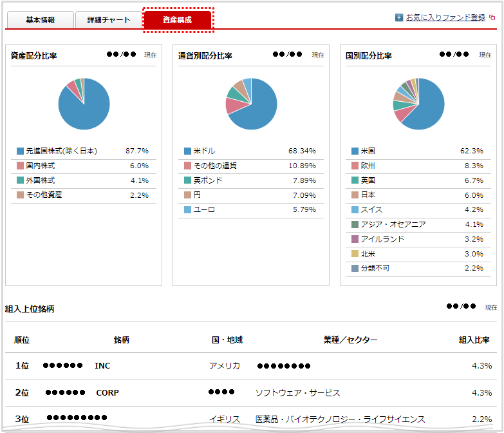The image size is (504, 433).
Task: Click the 分類不可 legend label
Action: click(375, 268)
